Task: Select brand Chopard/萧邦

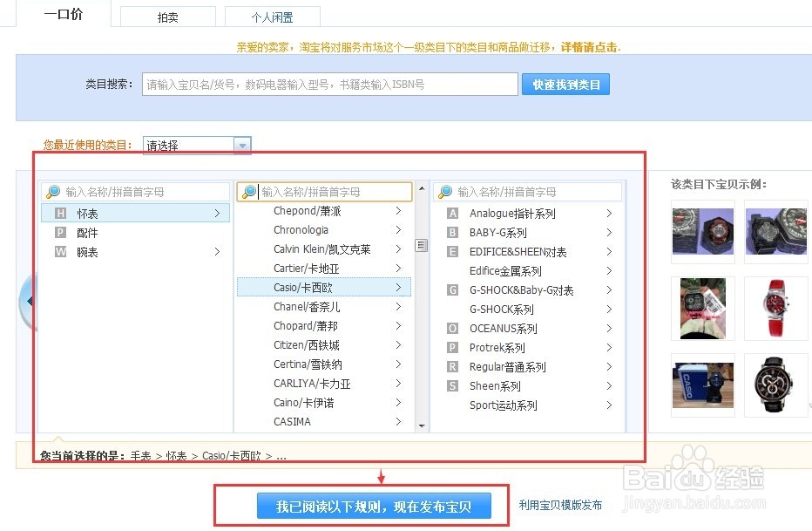Action: [324, 326]
